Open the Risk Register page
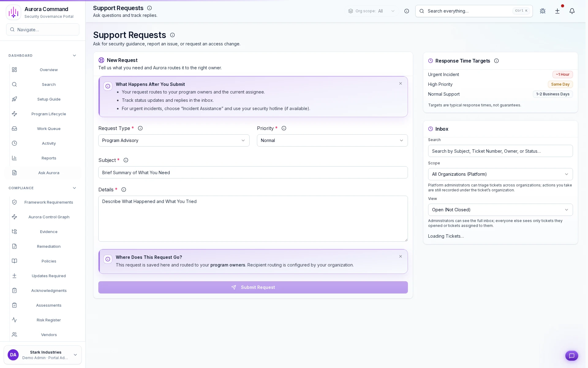Viewport: 588px width, 368px height. point(49,320)
